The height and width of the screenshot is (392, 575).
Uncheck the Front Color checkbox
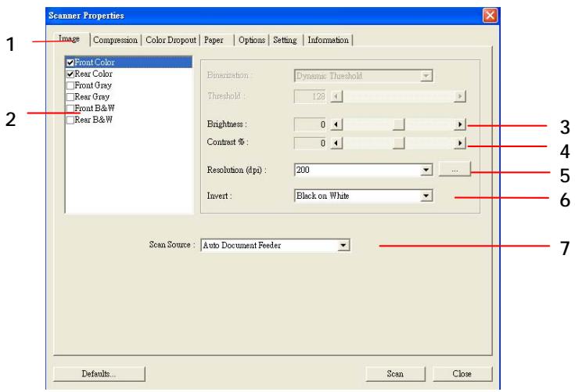tap(70, 63)
